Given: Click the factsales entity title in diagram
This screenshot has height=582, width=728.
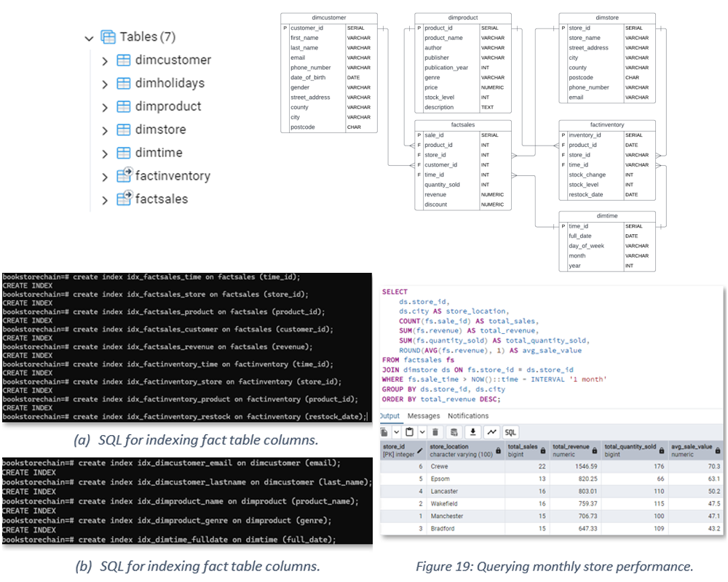Looking at the screenshot, I should [463, 125].
